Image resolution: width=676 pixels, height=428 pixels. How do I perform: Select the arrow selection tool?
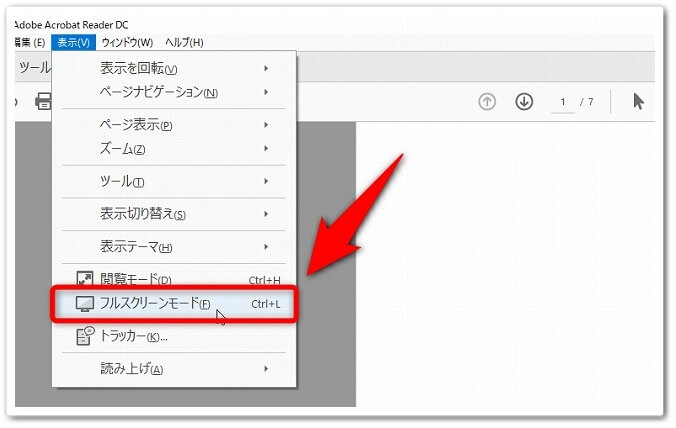click(638, 102)
